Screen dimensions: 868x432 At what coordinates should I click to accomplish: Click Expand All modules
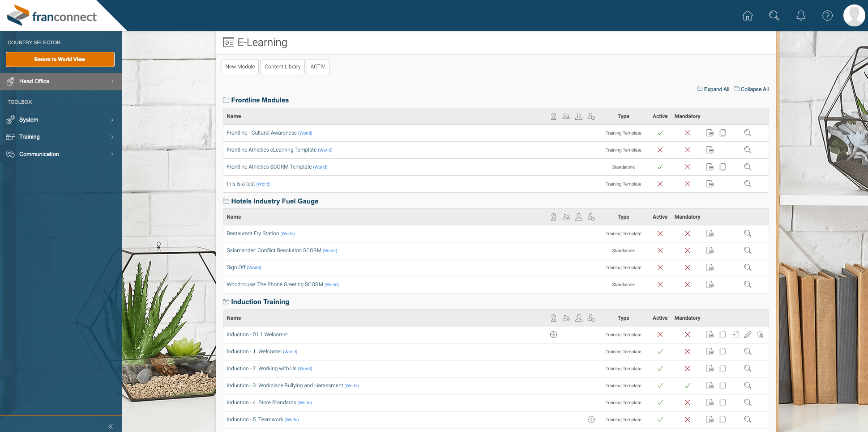[x=713, y=89]
